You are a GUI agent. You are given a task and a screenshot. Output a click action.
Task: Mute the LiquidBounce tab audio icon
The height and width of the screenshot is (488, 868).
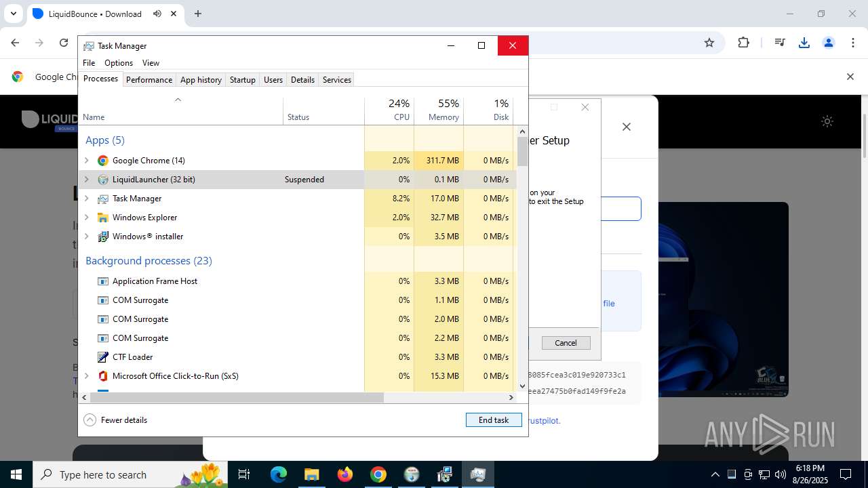pyautogui.click(x=157, y=14)
